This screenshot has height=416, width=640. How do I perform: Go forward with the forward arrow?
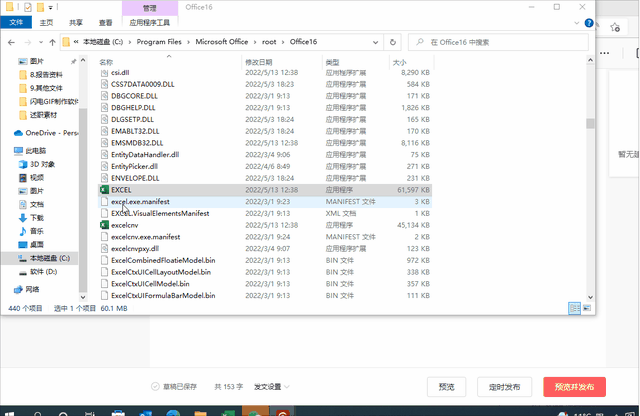27,42
